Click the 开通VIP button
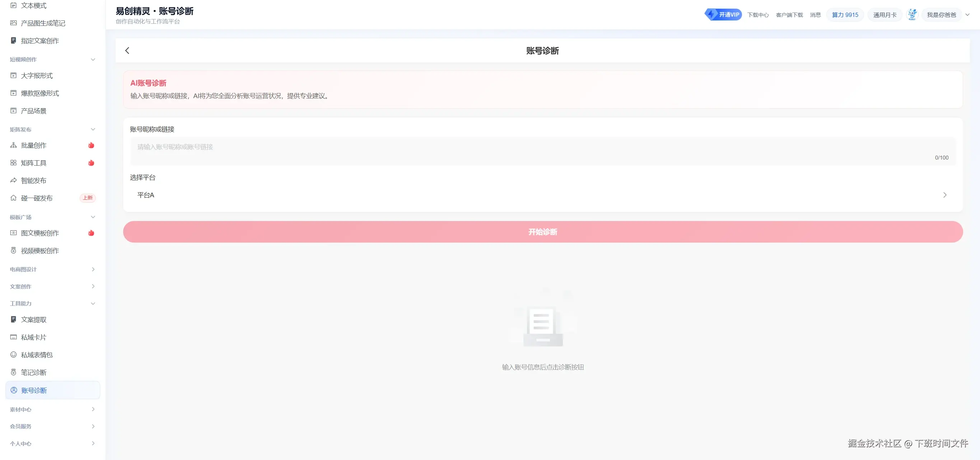The height and width of the screenshot is (460, 980). (x=723, y=14)
